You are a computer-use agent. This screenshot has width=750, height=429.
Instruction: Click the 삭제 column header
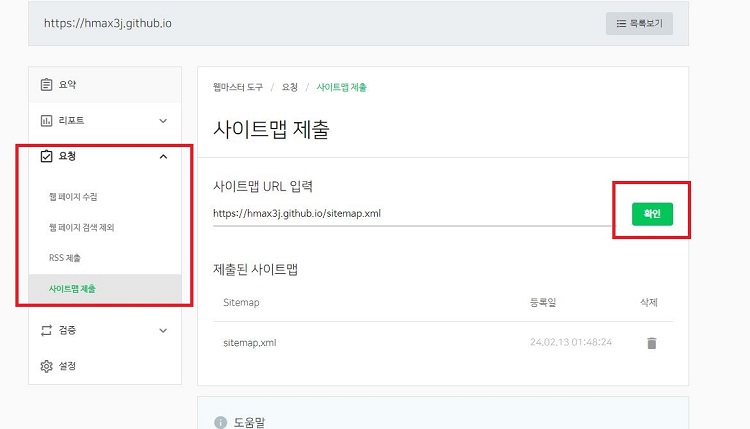649,302
